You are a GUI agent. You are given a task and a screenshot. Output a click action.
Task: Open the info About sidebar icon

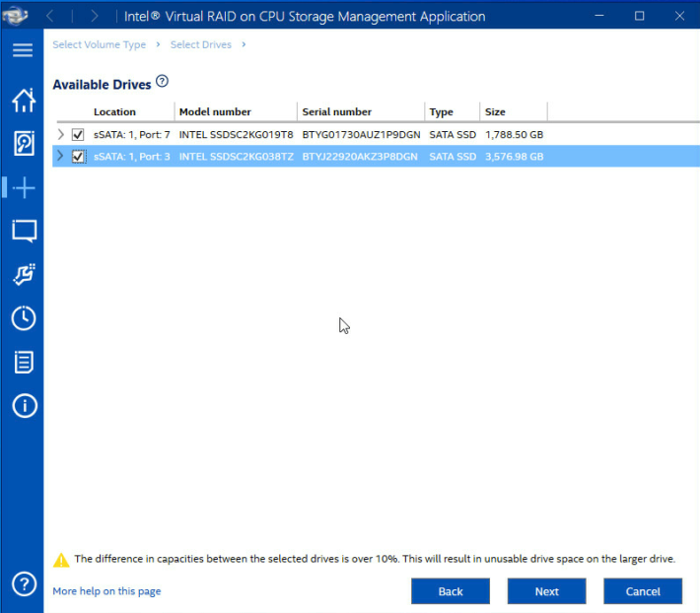(x=25, y=405)
